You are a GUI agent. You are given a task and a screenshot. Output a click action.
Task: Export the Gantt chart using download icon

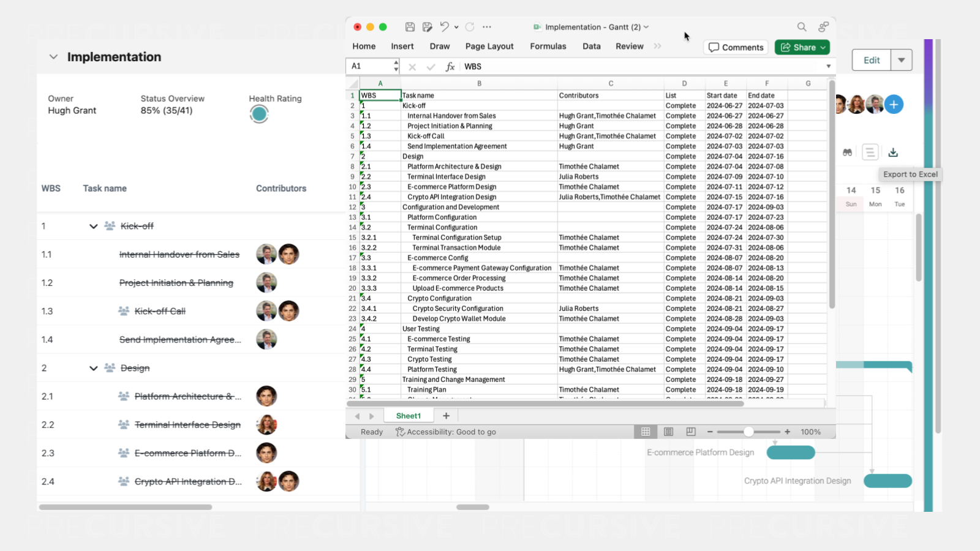(x=894, y=152)
